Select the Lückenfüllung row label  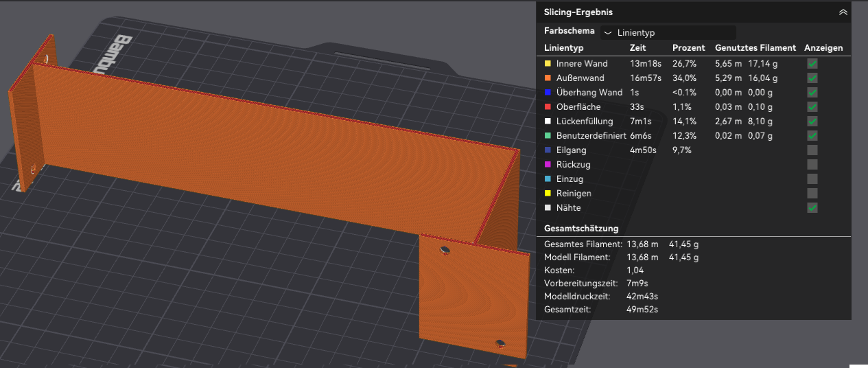click(x=584, y=122)
